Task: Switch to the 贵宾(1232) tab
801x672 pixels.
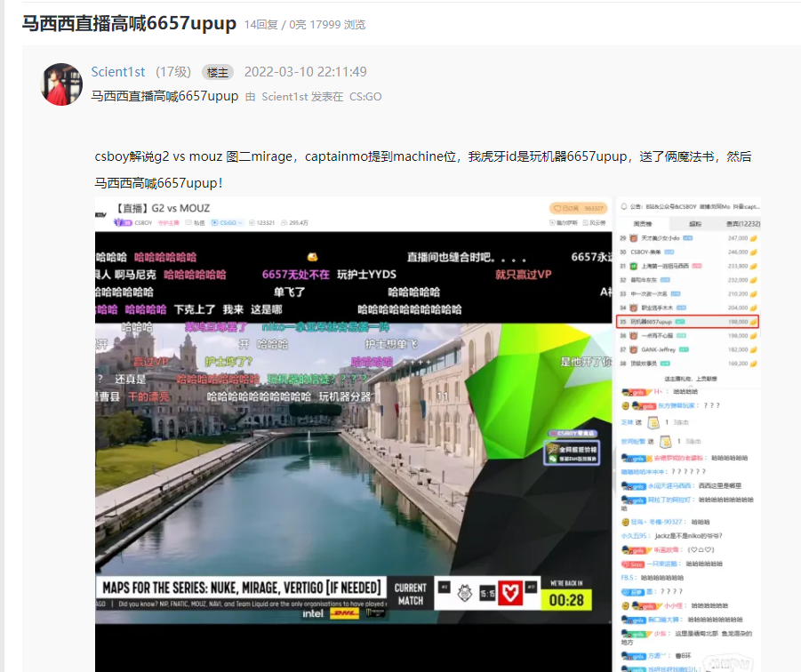Action: (742, 223)
